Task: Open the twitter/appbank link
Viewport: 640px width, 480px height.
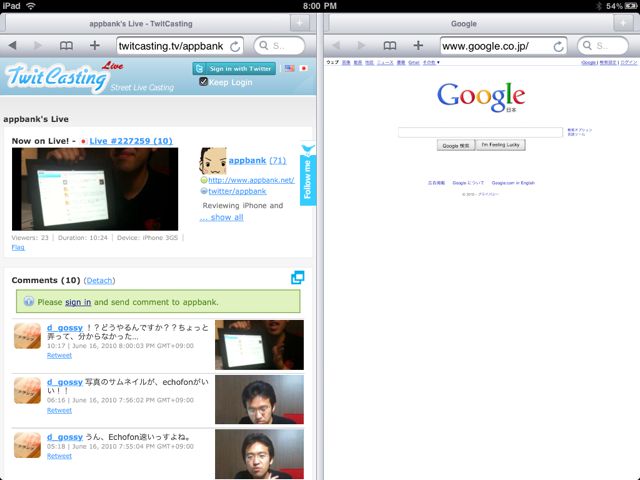Action: tap(237, 191)
